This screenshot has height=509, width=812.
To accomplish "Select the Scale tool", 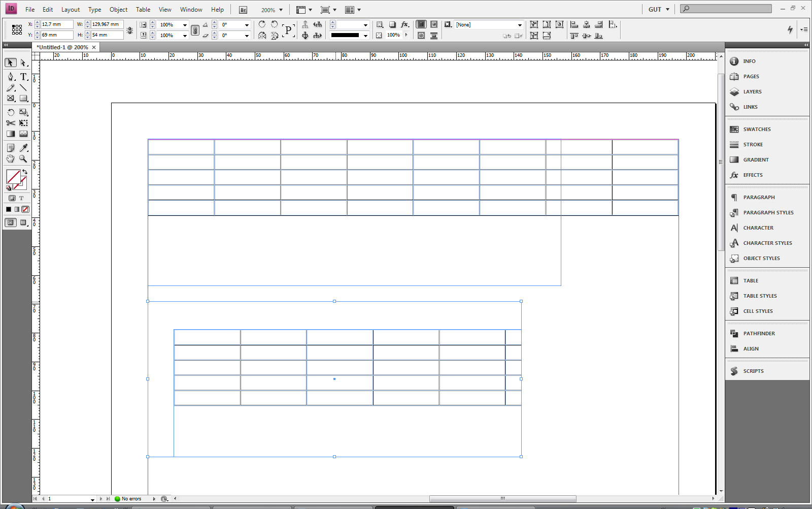I will [23, 112].
